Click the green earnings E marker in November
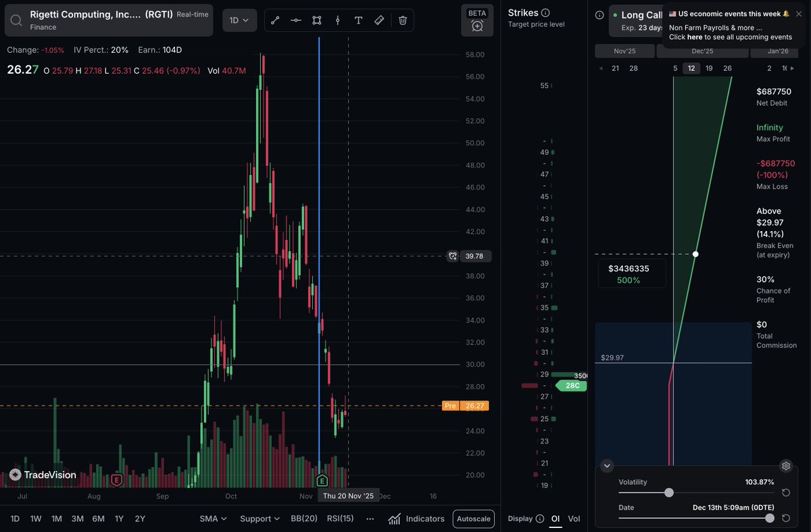The width and height of the screenshot is (811, 532). click(322, 481)
